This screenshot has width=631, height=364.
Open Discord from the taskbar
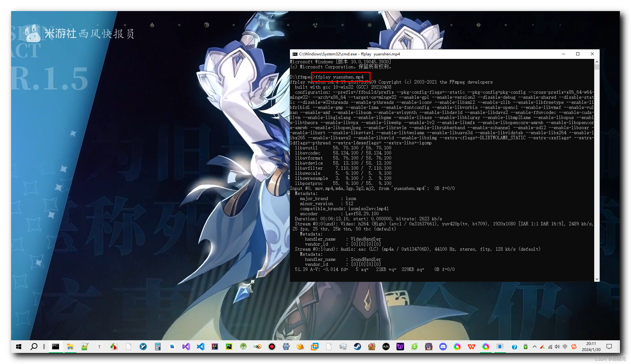point(443,347)
